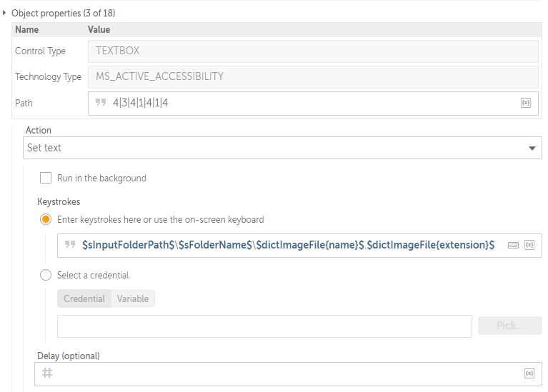The image size is (548, 392).
Task: Insert variable icon in Delay field
Action: point(529,373)
